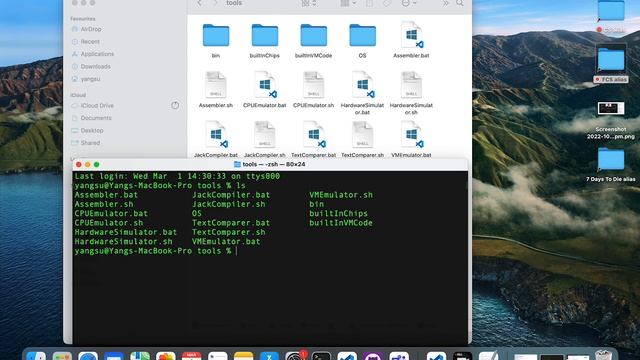The width and height of the screenshot is (640, 360).
Task: Click the Terminal title bar folder proxy icon
Action: [x=237, y=164]
